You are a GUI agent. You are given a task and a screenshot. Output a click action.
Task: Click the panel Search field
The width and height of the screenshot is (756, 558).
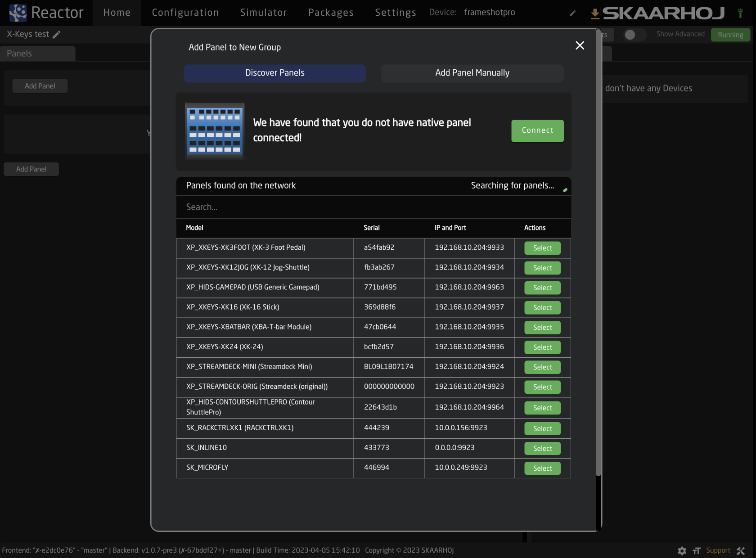pyautogui.click(x=373, y=207)
